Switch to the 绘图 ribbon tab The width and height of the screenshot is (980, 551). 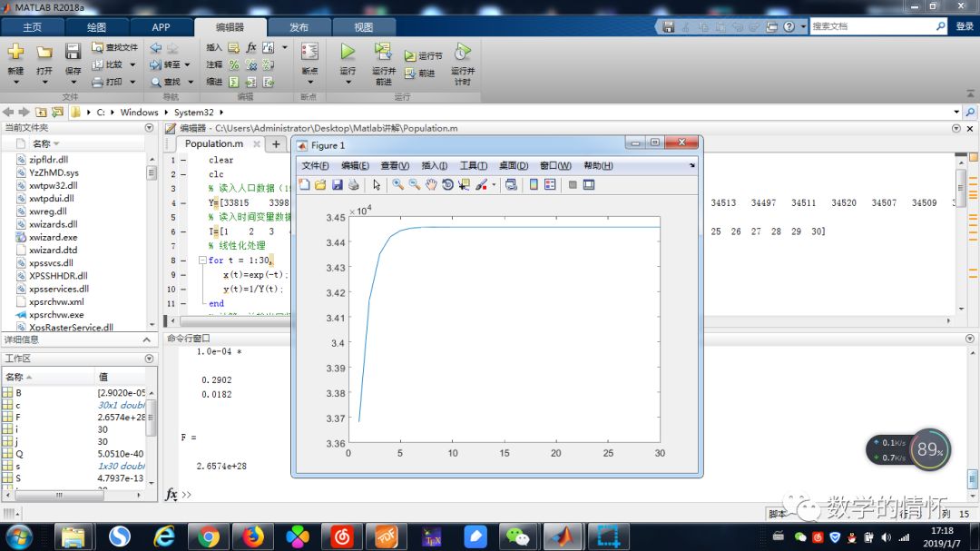97,27
